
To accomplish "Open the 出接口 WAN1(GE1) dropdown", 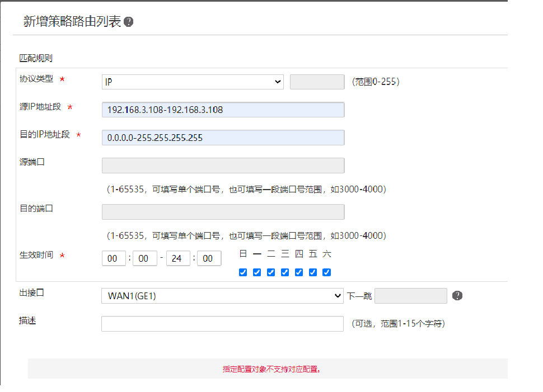I will (x=222, y=296).
